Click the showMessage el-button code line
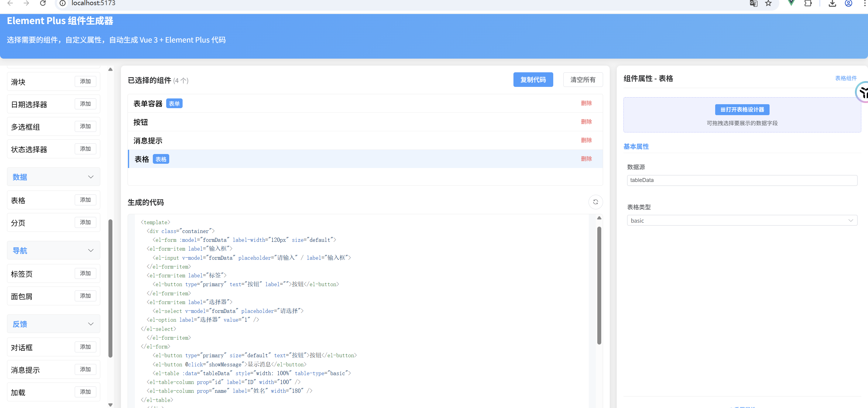This screenshot has height=408, width=868. 229,365
